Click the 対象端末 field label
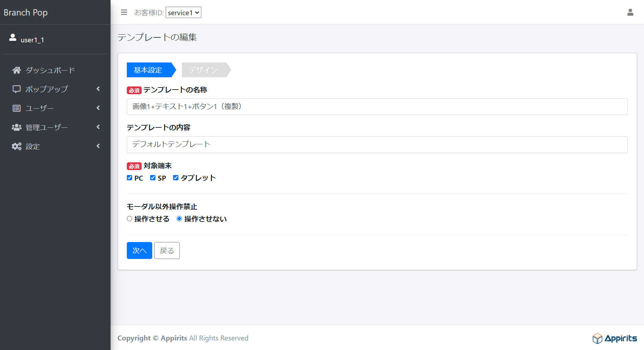The height and width of the screenshot is (350, 644). (158, 165)
